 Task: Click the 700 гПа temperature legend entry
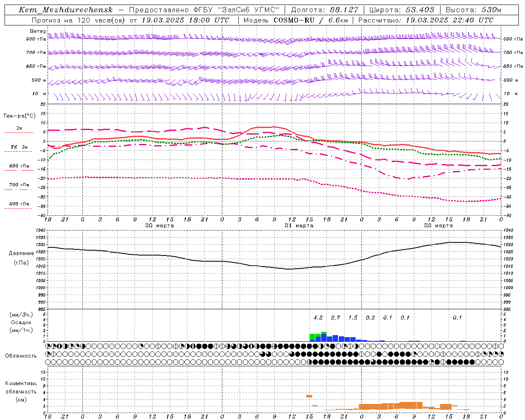coord(19,185)
